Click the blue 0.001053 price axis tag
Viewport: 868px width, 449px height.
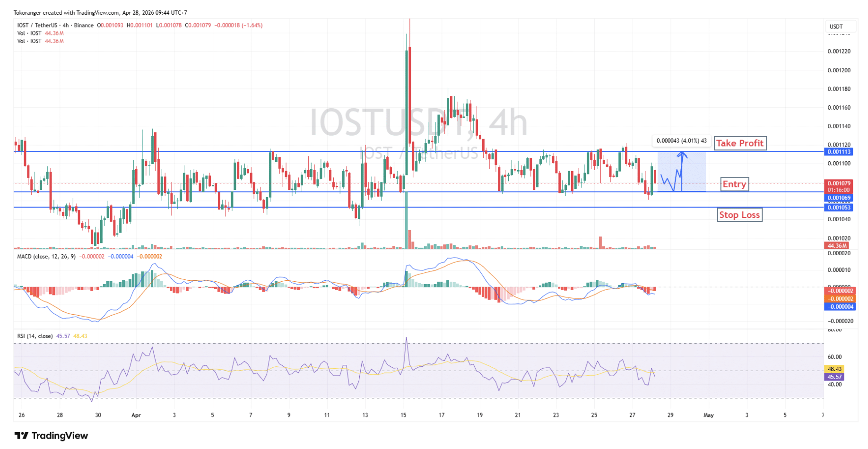click(x=839, y=207)
